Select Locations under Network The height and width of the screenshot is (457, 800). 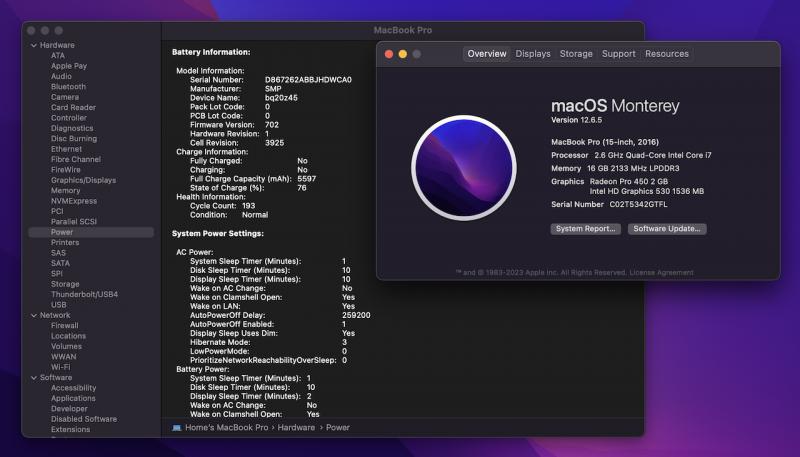pos(68,336)
